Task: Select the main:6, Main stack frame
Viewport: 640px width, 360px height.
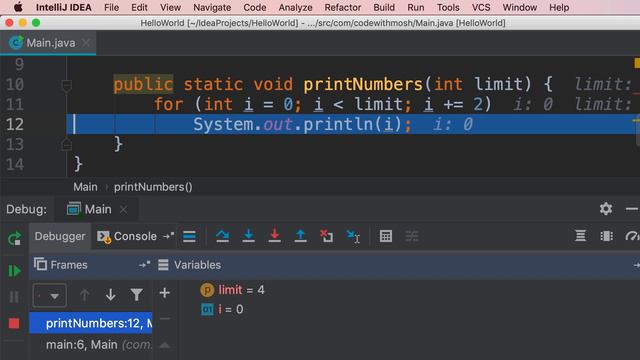Action: 91,344
